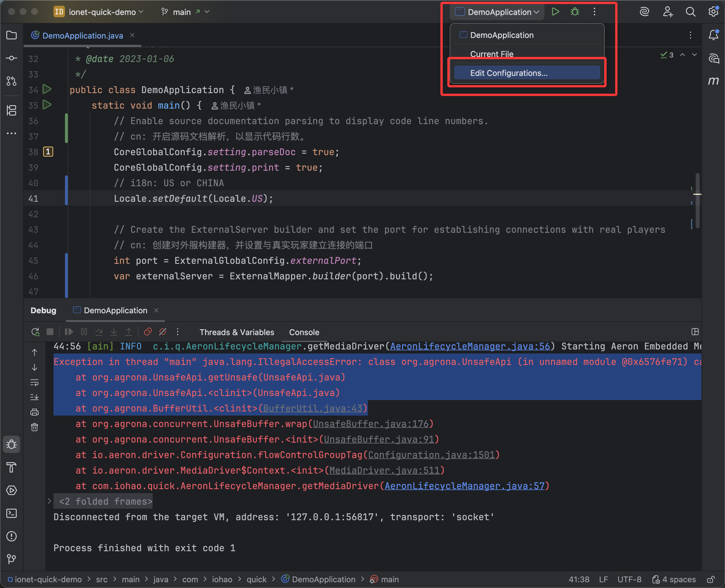Click the Debug bug icon in top toolbar
This screenshot has height=588, width=725.
[x=575, y=12]
